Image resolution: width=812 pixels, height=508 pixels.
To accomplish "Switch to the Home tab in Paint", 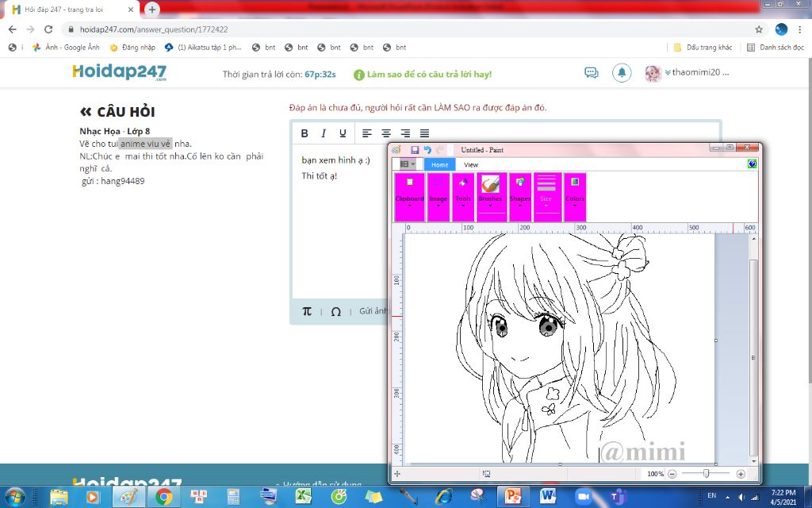I will tap(439, 164).
